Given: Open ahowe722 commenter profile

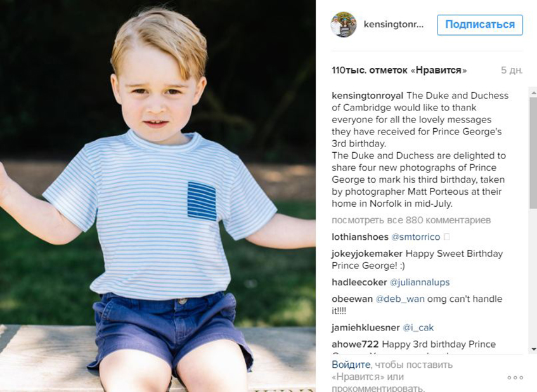Looking at the screenshot, I should tap(355, 344).
